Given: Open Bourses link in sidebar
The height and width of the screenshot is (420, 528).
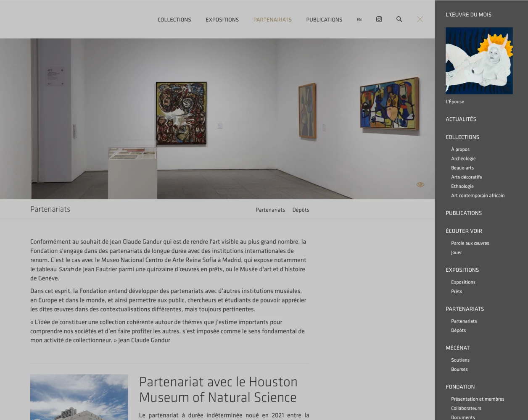Looking at the screenshot, I should 459,370.
